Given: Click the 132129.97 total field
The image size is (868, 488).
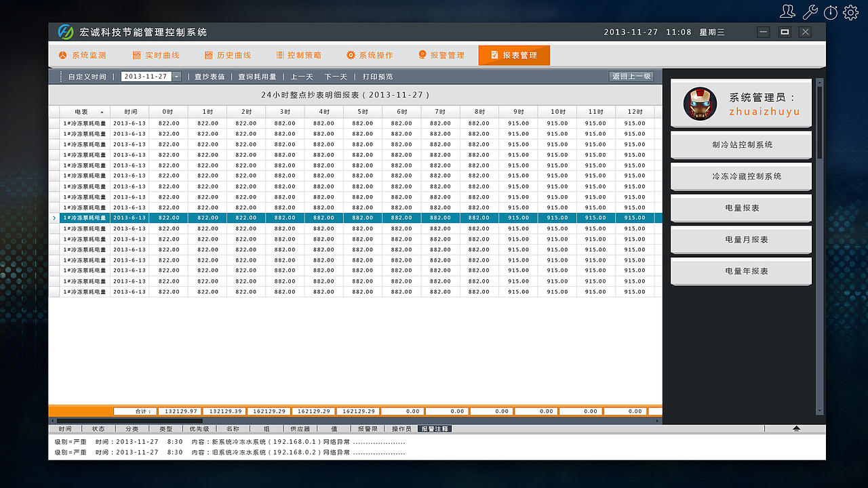Looking at the screenshot, I should pyautogui.click(x=180, y=411).
